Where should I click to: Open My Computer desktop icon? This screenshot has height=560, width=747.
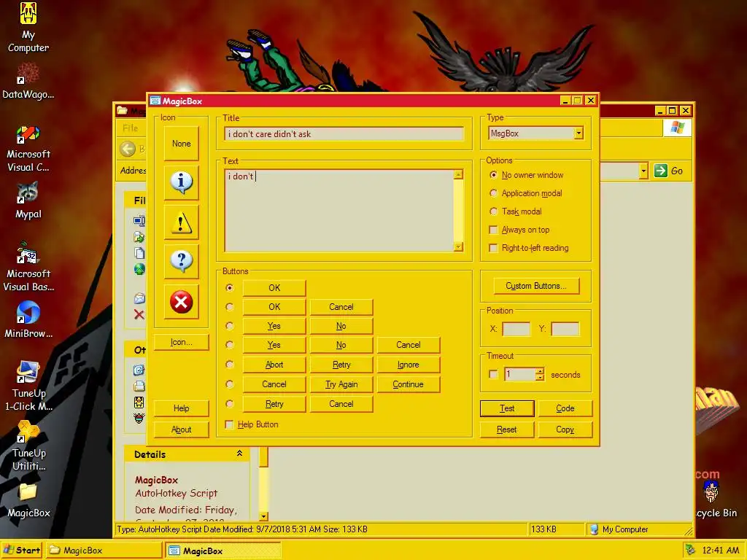click(28, 26)
